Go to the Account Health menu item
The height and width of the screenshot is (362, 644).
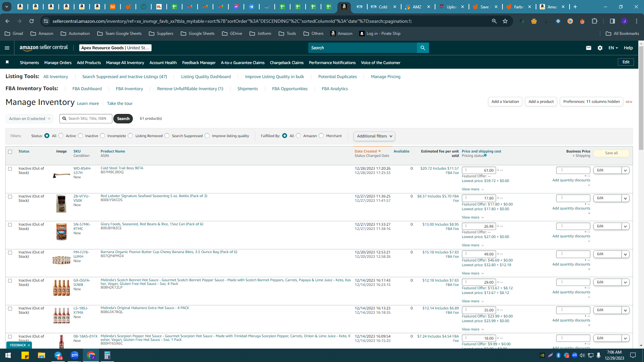coord(163,63)
